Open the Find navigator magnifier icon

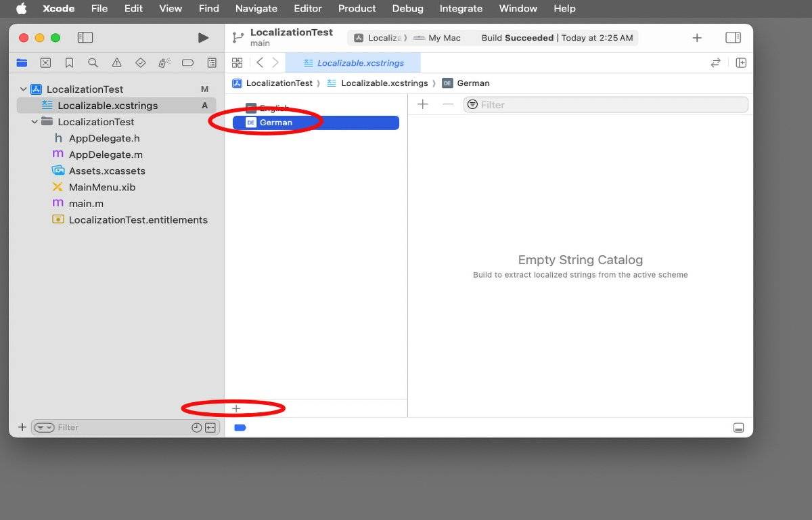tap(93, 63)
